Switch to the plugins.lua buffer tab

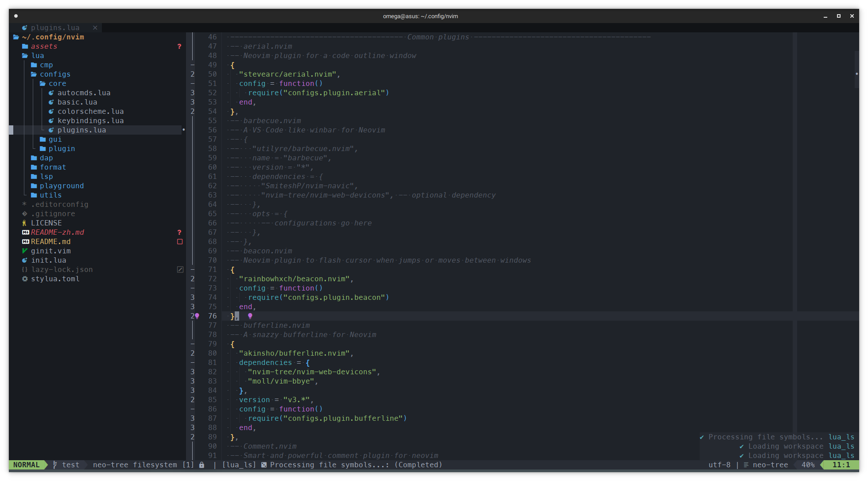coord(55,28)
